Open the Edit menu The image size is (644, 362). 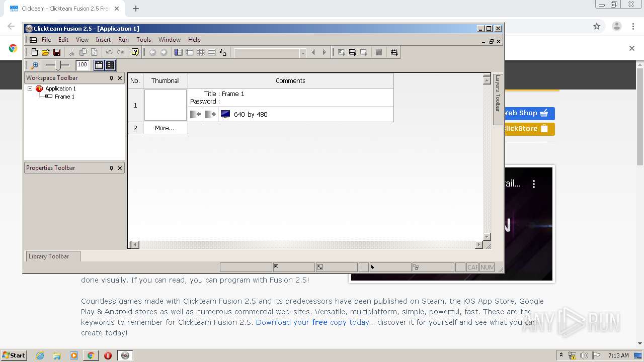pyautogui.click(x=63, y=40)
